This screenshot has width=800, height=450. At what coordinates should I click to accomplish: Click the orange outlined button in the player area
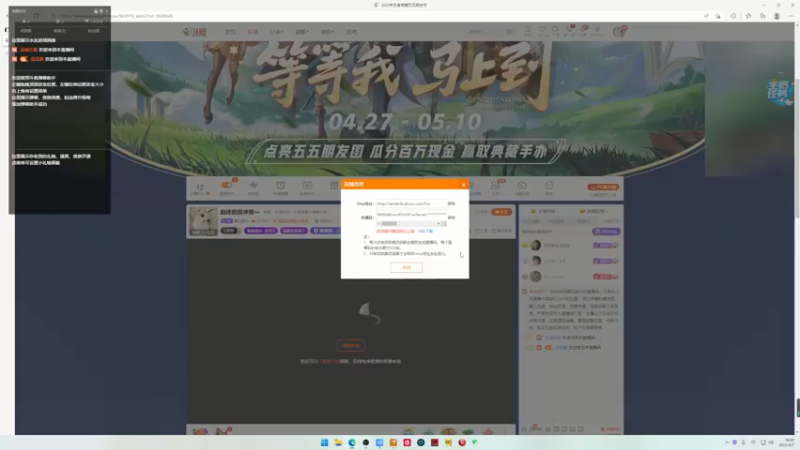coord(351,345)
